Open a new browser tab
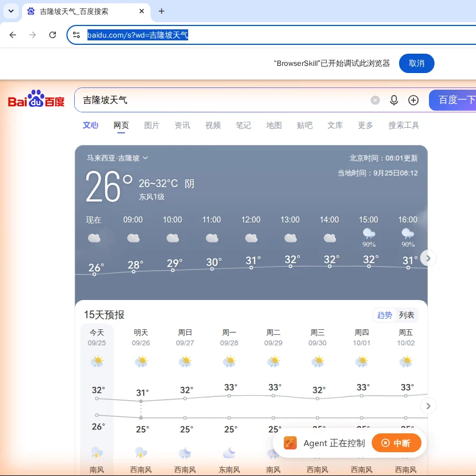 coord(162,11)
